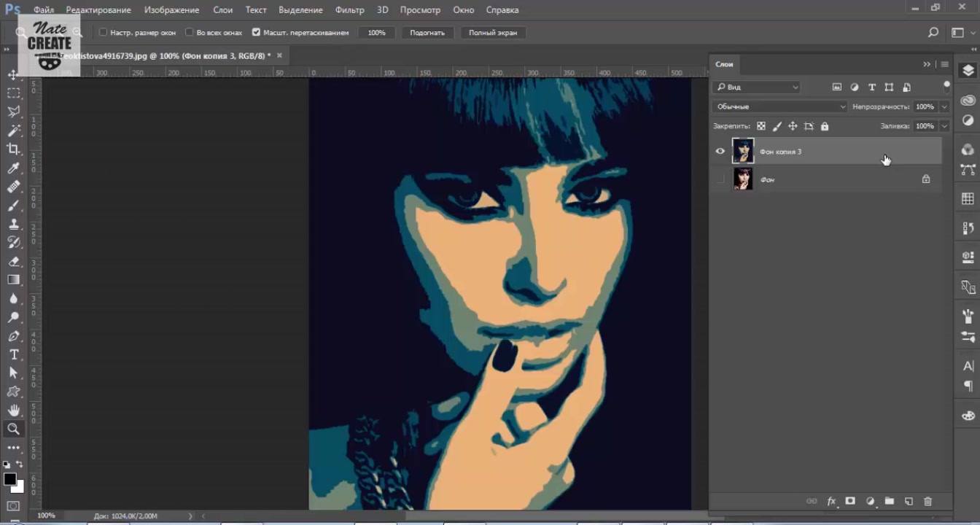The image size is (980, 525).
Task: Add a layer mask
Action: tap(850, 502)
